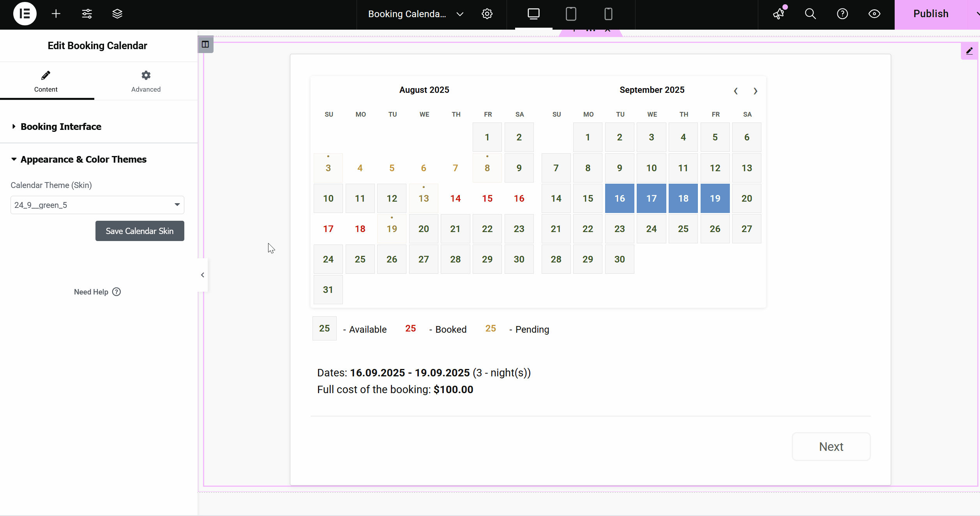Screen dimensions: 980x516
Task: Open page settings gear icon
Action: point(487,14)
